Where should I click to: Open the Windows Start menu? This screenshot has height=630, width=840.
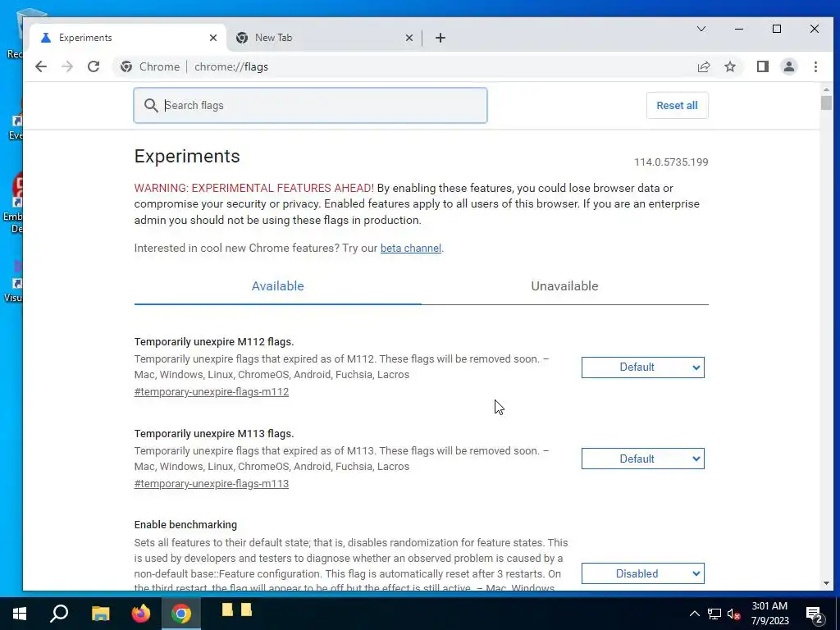click(x=20, y=614)
